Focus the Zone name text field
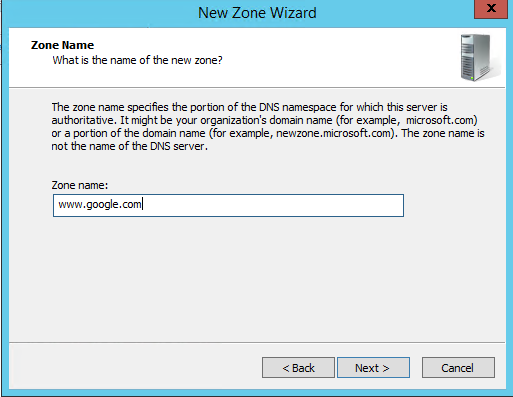 [x=228, y=205]
